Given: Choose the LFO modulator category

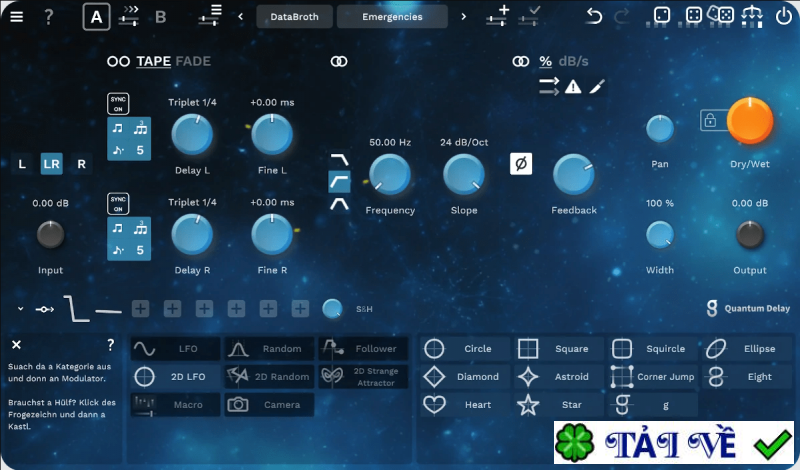Looking at the screenshot, I should point(176,349).
